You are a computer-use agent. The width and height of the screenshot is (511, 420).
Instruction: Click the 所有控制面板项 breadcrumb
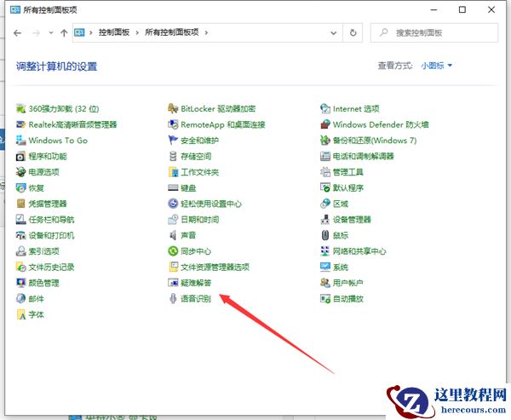(172, 32)
